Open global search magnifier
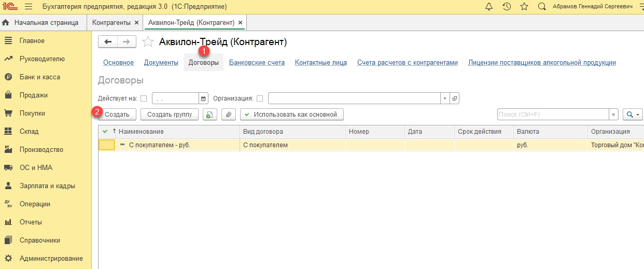This screenshot has height=269, width=644. click(542, 7)
